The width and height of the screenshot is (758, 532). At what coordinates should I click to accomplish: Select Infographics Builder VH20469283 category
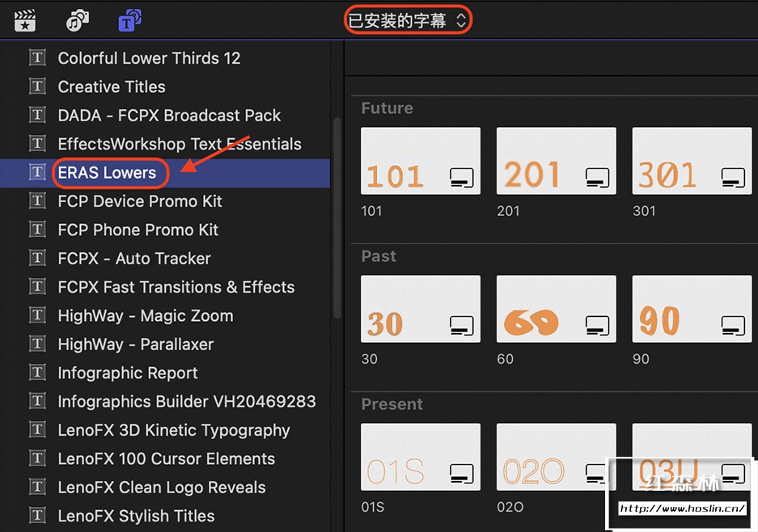pyautogui.click(x=187, y=402)
